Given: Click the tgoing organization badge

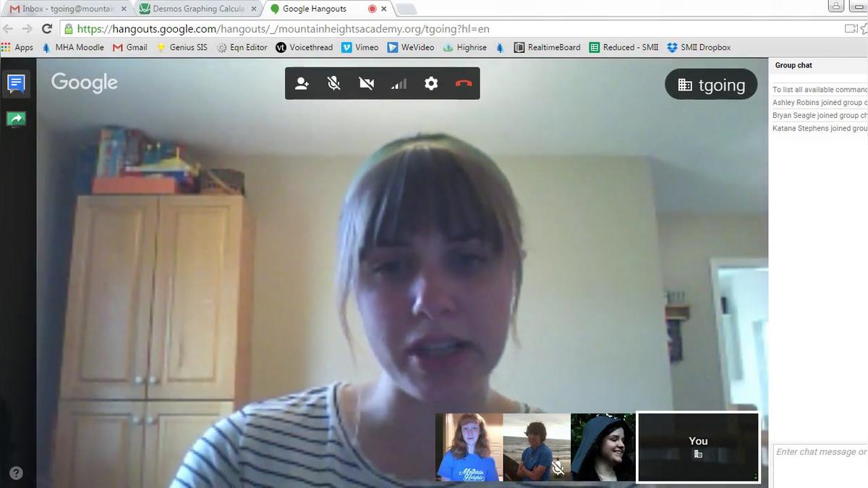Looking at the screenshot, I should [x=711, y=85].
